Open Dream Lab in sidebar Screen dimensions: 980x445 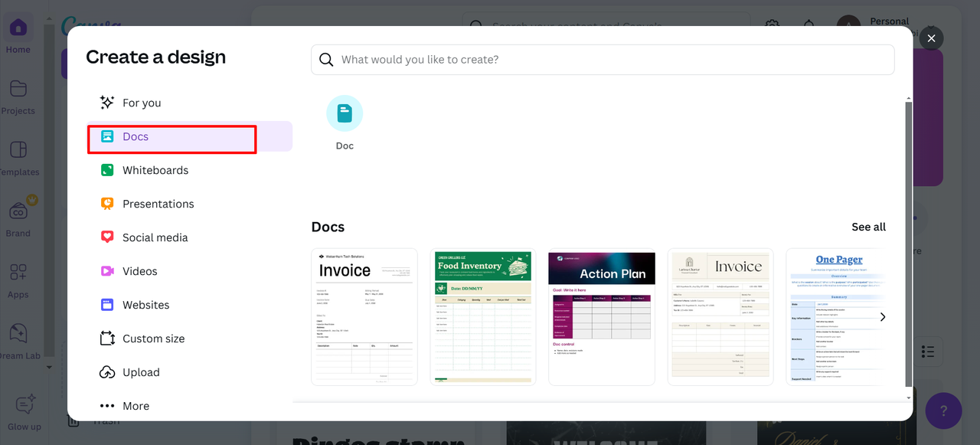pos(18,342)
